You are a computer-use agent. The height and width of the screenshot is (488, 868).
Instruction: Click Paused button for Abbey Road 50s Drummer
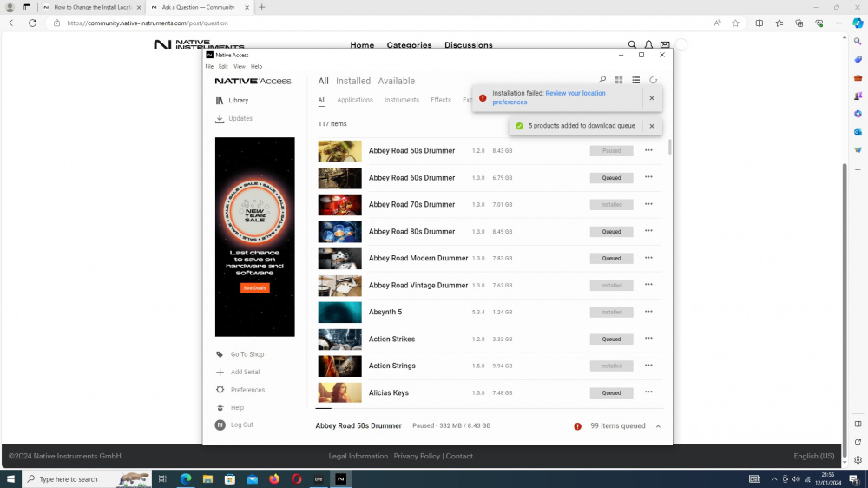[x=611, y=151]
